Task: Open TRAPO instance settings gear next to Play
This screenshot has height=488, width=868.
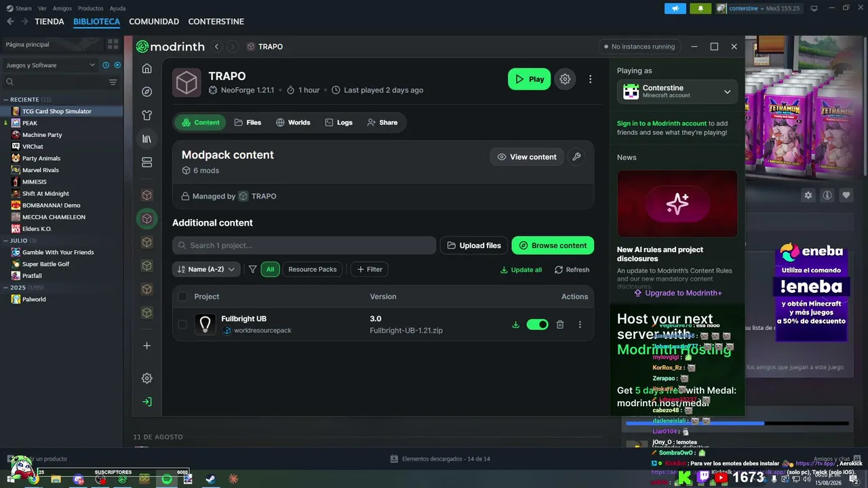Action: (x=565, y=79)
